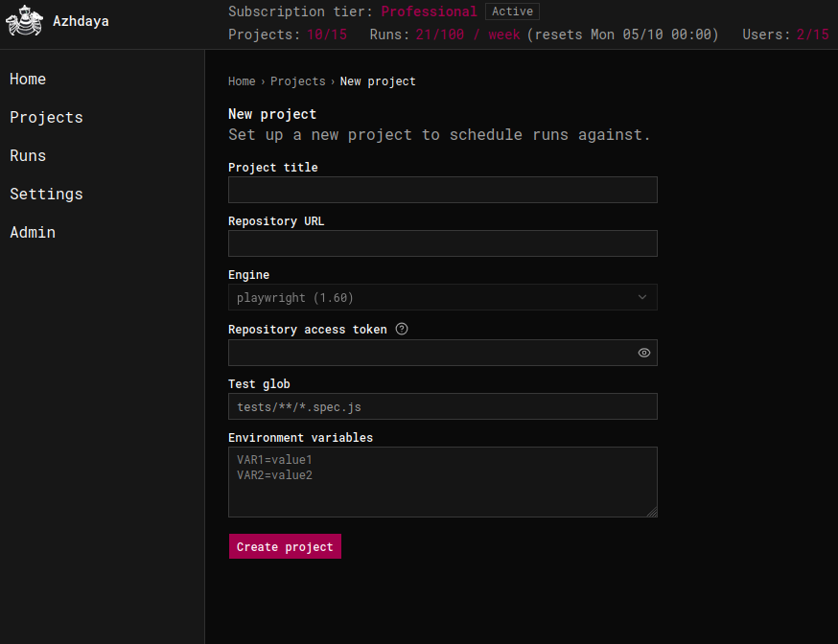Focus the Test glob field
Image resolution: width=838 pixels, height=644 pixels.
click(443, 406)
